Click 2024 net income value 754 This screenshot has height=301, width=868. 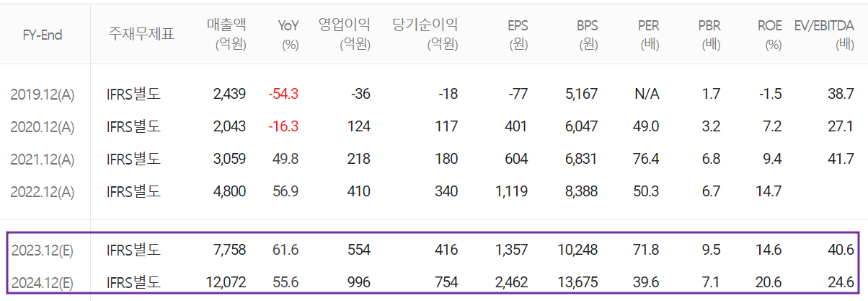[x=446, y=282]
